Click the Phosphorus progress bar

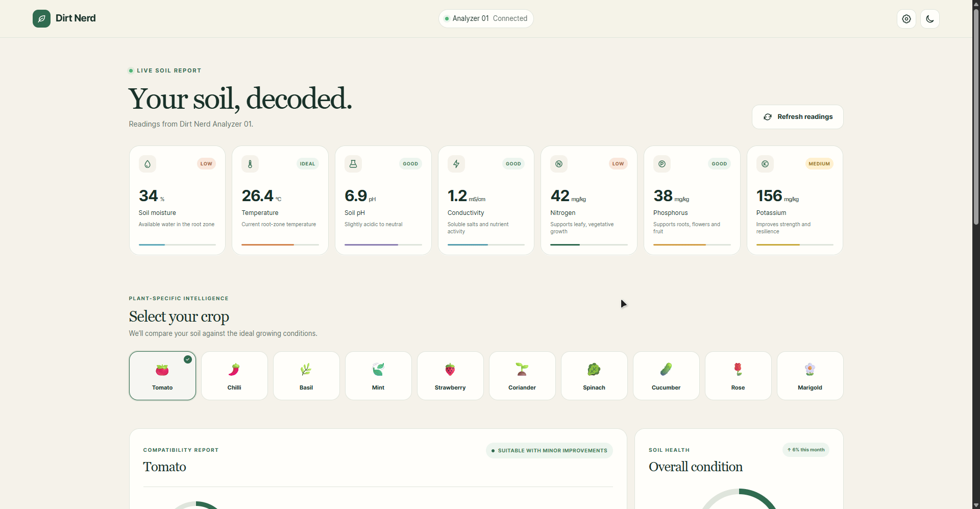[x=692, y=245]
